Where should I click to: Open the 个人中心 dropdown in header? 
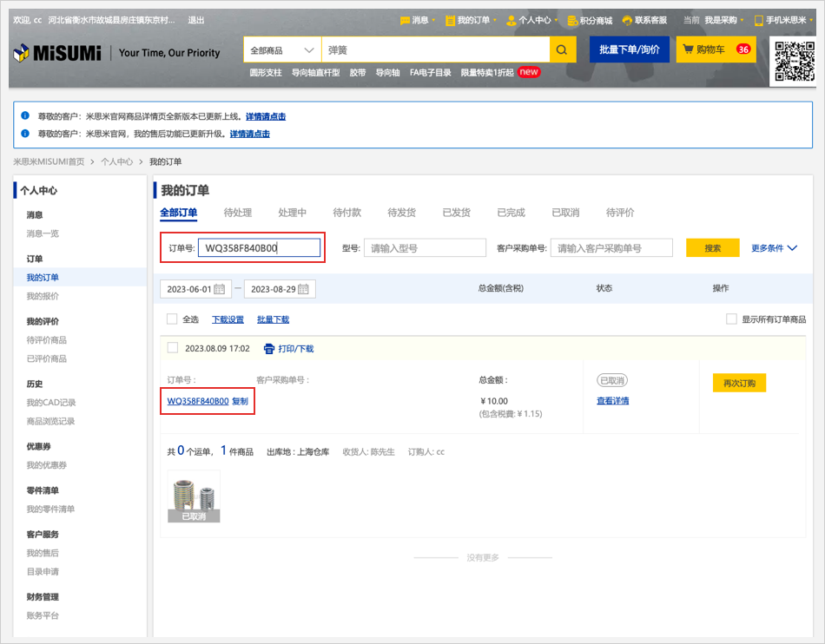529,20
